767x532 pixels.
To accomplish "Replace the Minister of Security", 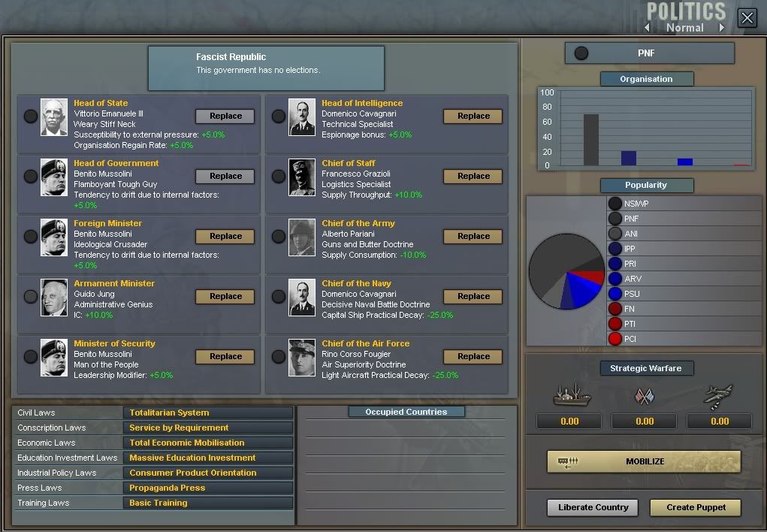I will click(225, 356).
